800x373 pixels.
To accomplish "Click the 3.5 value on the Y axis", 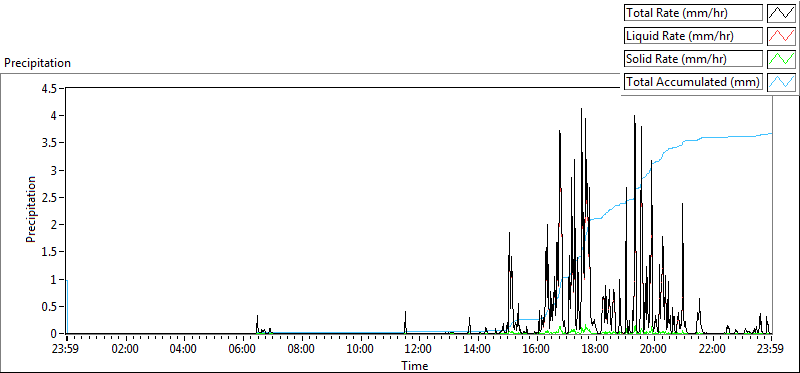I will coord(49,142).
